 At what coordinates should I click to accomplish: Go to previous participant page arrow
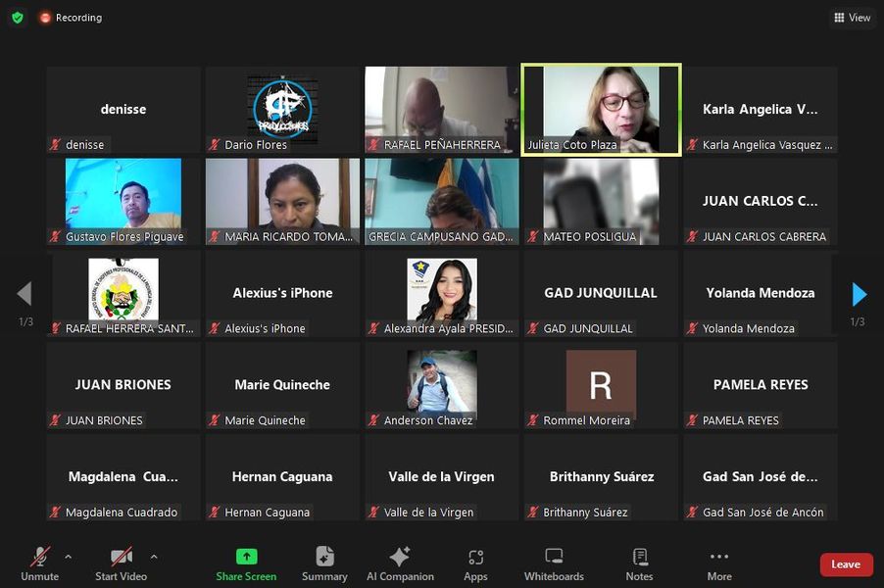point(25,294)
